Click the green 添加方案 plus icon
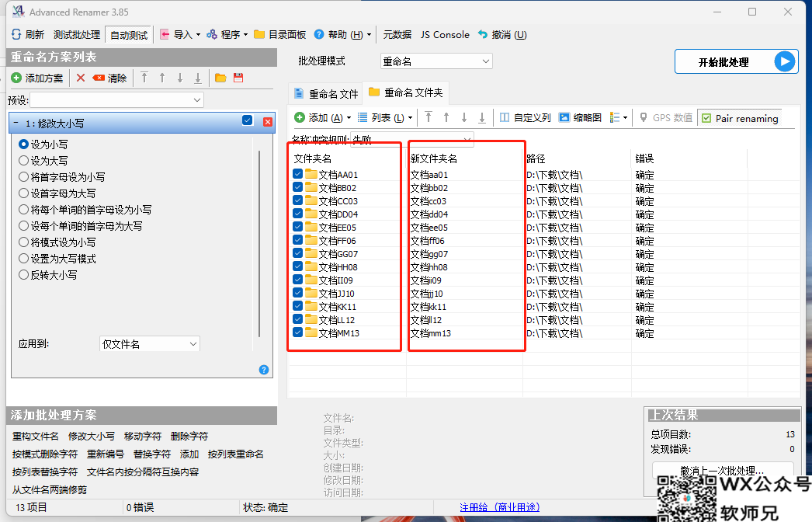The image size is (812, 522). point(16,78)
